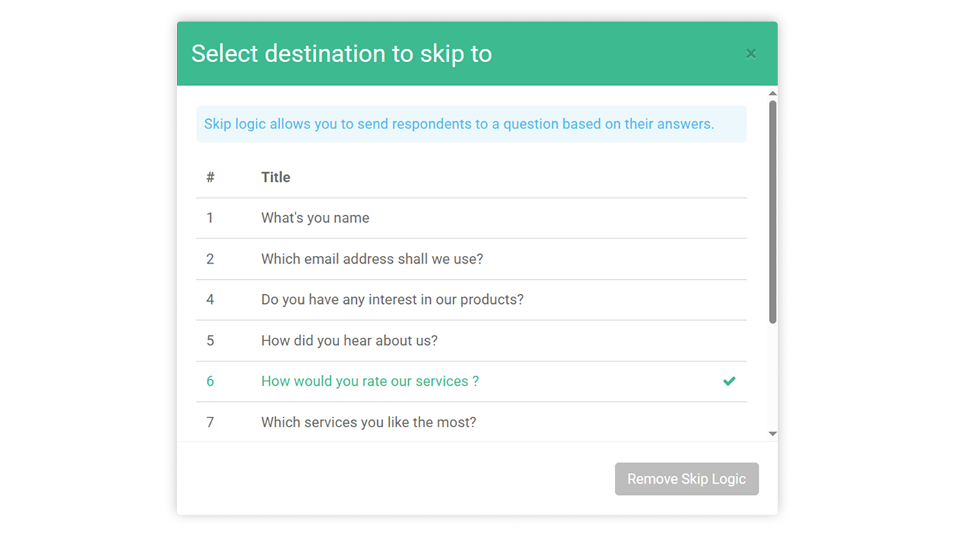The height and width of the screenshot is (557, 980).
Task: Click question number 1 in the list
Action: pyautogui.click(x=210, y=218)
